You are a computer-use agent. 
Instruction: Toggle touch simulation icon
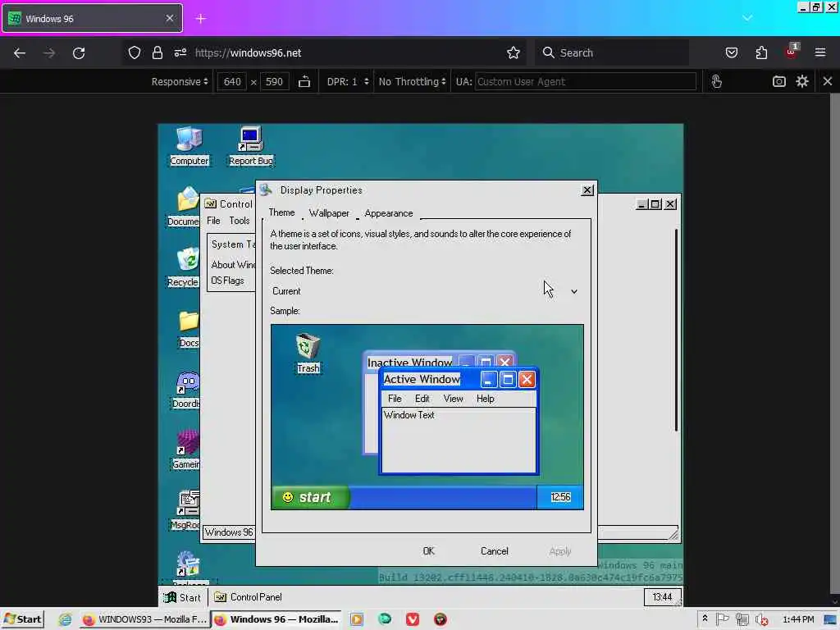pos(717,81)
